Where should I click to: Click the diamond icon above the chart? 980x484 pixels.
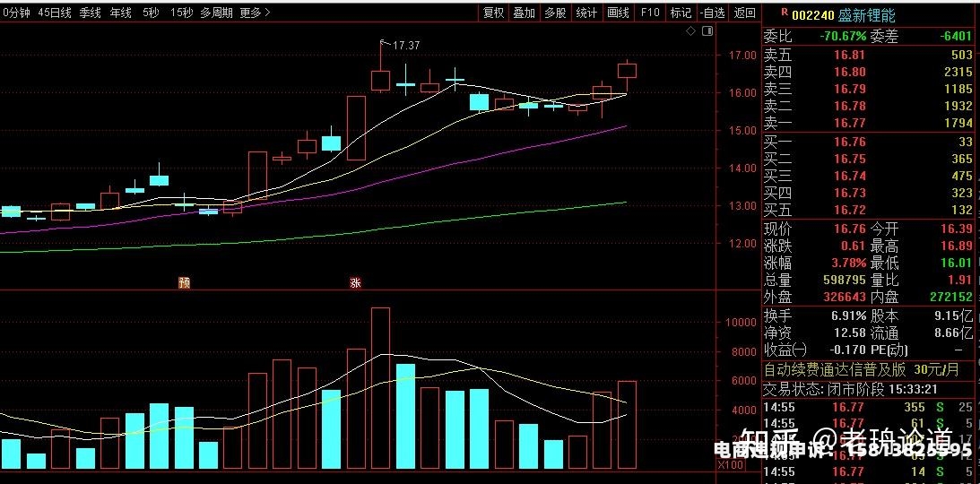pos(690,31)
